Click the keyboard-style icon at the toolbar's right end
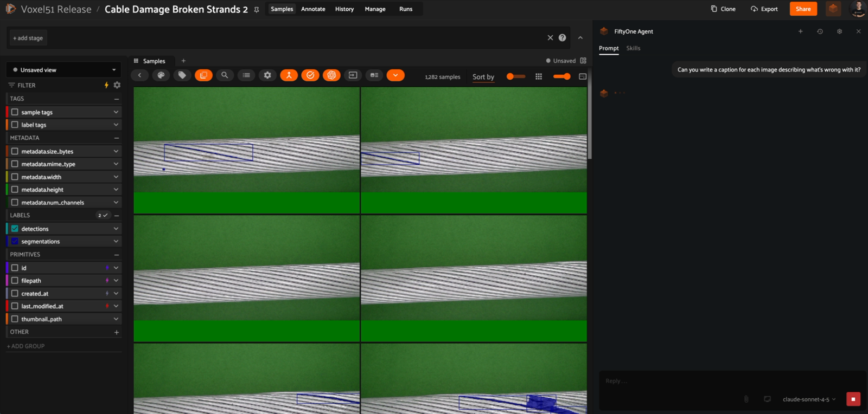This screenshot has height=414, width=868. coord(583,77)
